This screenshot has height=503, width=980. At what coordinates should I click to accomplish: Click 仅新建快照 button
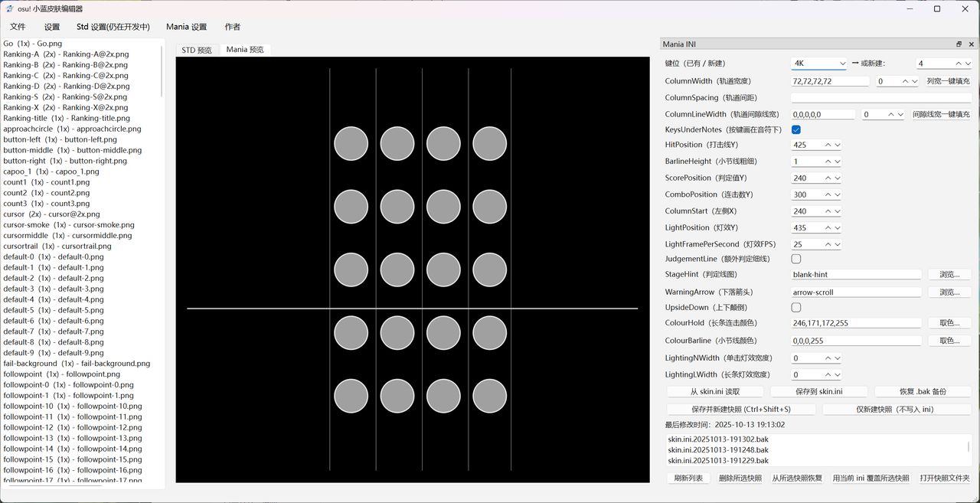pos(897,409)
